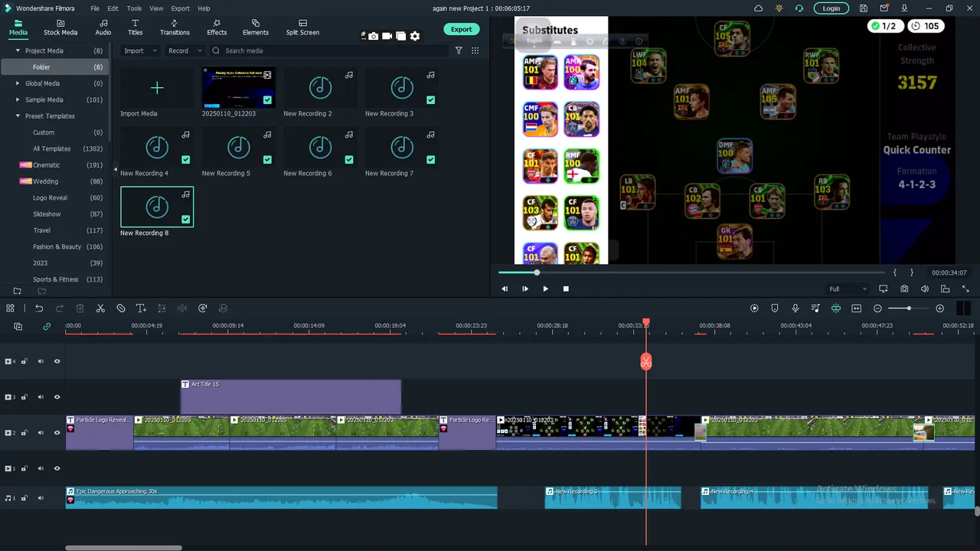Toggle visibility eye on video track 1
This screenshot has width=980, height=551.
pyautogui.click(x=57, y=468)
